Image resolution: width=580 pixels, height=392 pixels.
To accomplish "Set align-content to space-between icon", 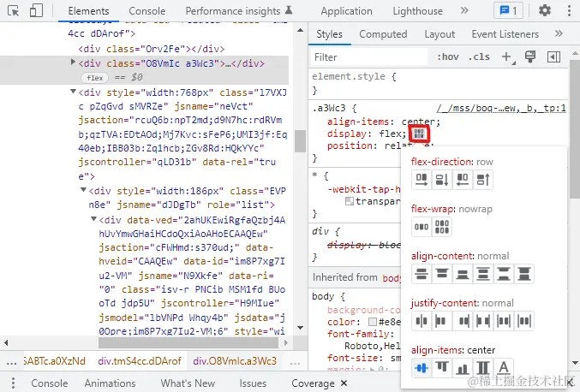I will tap(504, 274).
